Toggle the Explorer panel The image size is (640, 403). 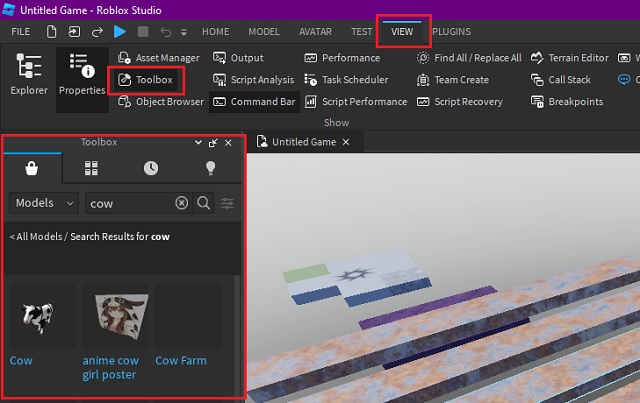(29, 74)
